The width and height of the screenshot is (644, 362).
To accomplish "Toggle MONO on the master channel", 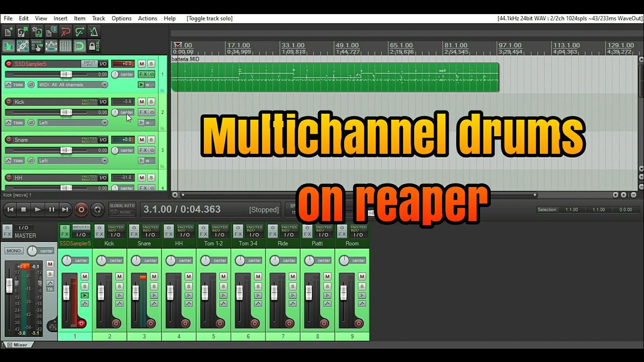I will pos(14,251).
